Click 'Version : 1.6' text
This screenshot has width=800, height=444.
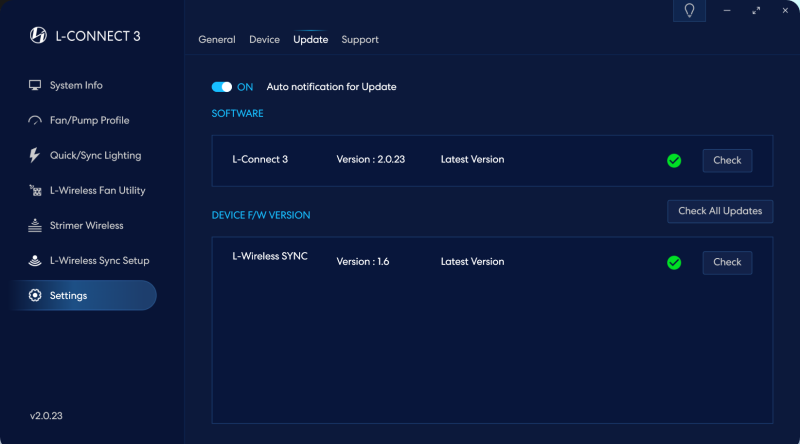[x=363, y=262]
